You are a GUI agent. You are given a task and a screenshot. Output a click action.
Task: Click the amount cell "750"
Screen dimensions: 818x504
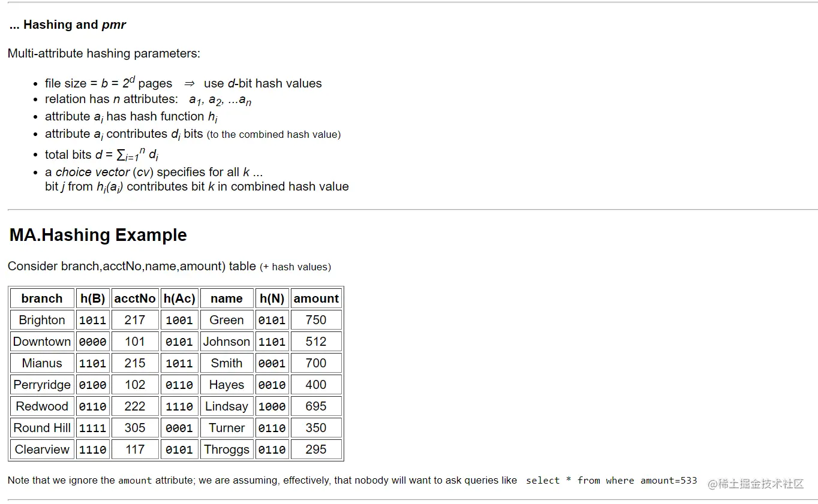[x=316, y=320]
